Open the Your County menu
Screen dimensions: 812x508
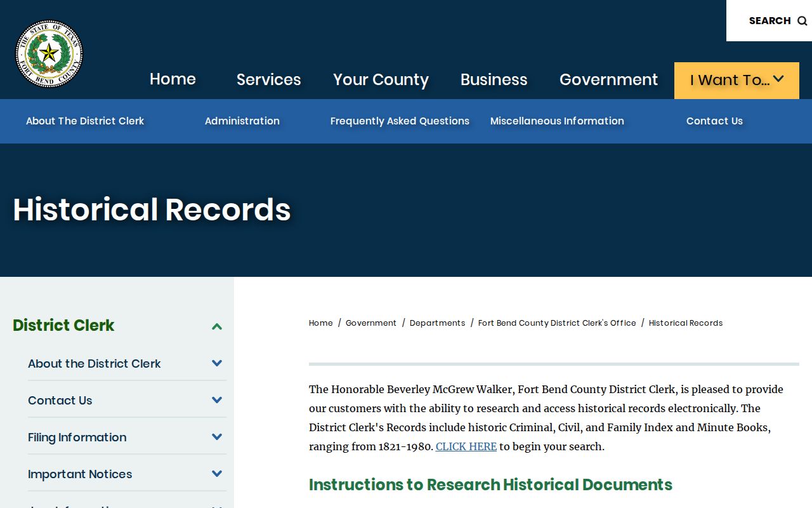[x=381, y=79]
